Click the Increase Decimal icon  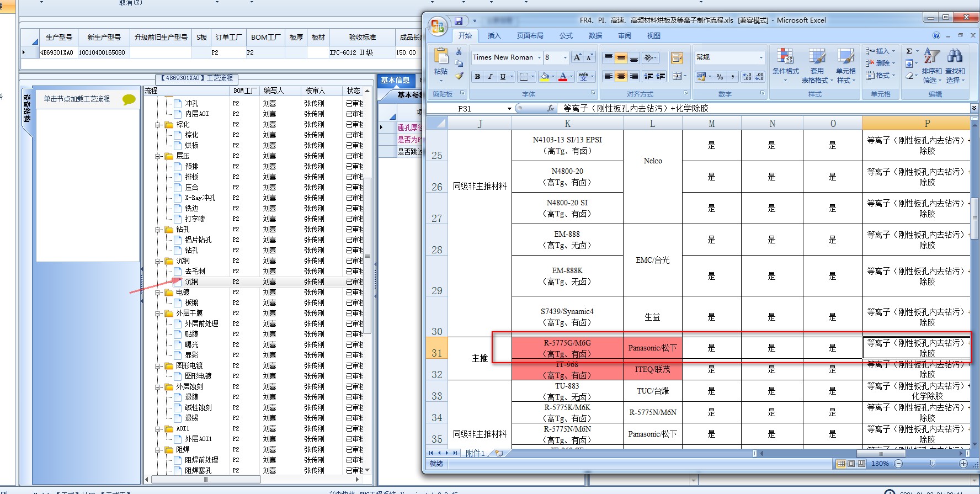(x=747, y=77)
